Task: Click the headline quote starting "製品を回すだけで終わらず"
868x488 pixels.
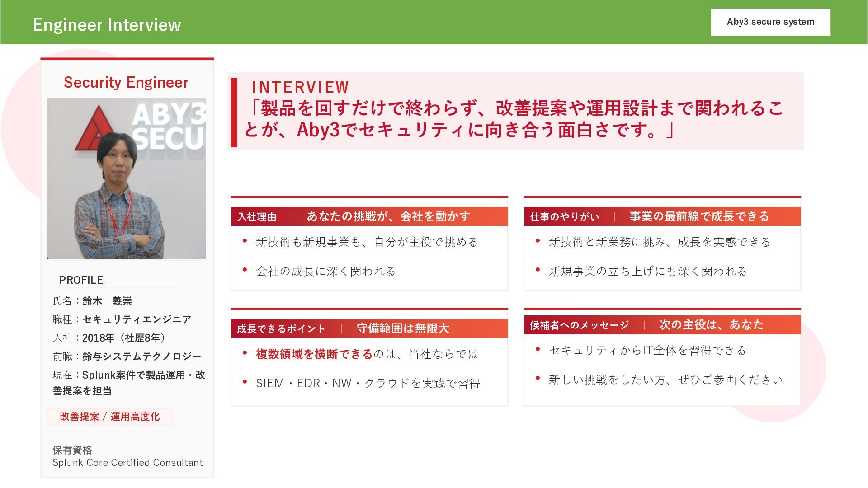Action: pyautogui.click(x=514, y=119)
